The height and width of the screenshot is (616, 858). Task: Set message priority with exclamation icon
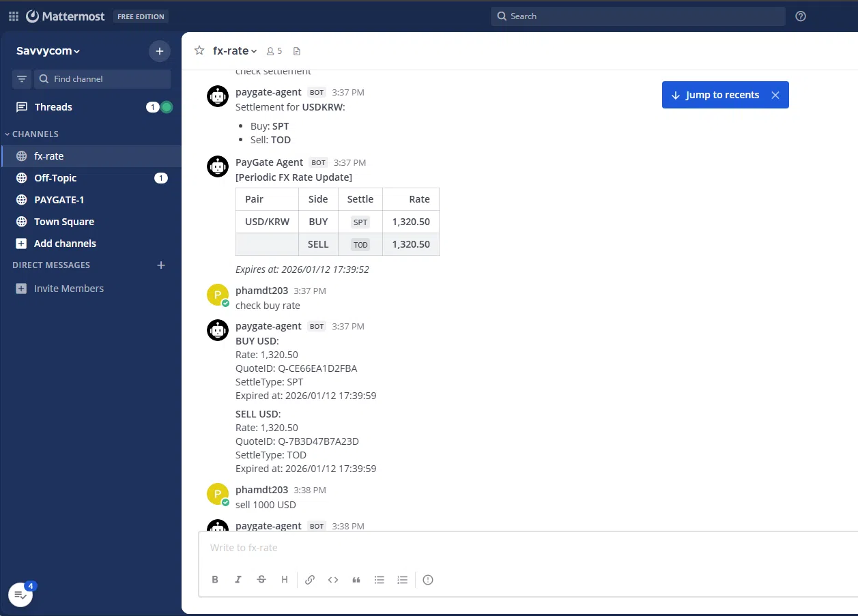click(428, 580)
